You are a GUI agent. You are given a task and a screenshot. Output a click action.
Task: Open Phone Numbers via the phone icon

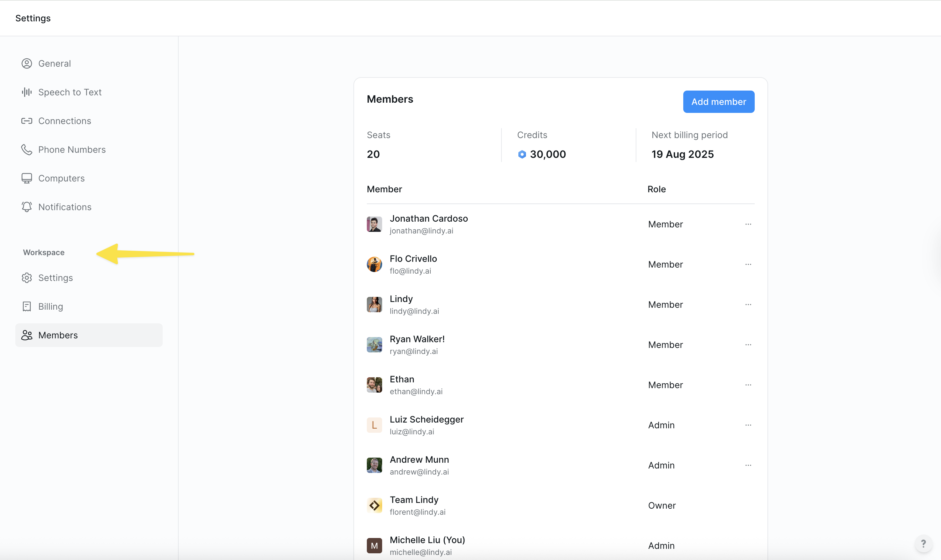26,150
